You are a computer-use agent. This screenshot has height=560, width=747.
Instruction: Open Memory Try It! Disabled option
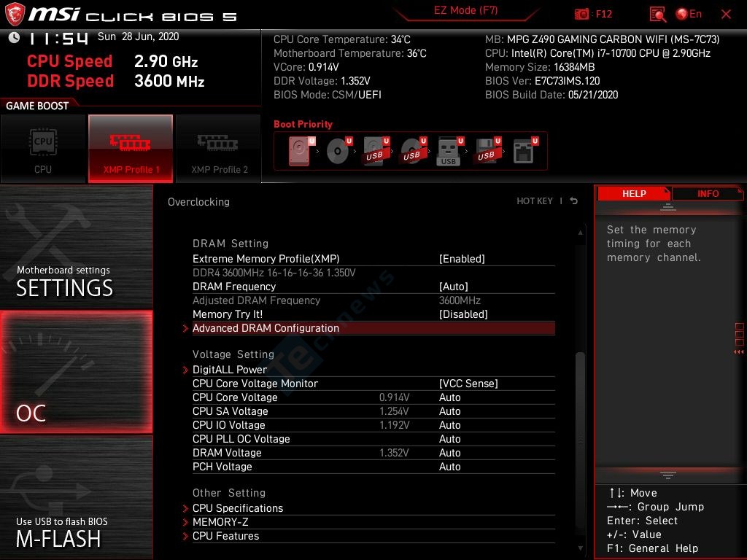[x=463, y=314]
